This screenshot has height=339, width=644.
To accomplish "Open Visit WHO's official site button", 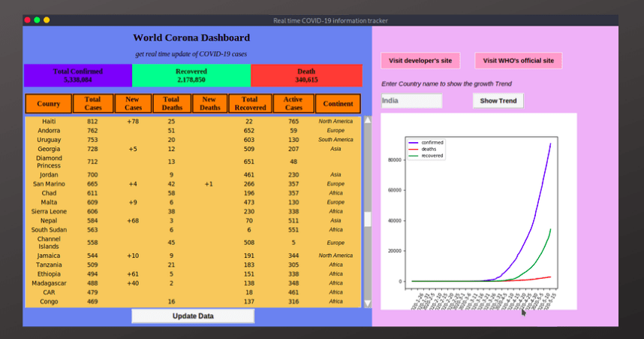I will [x=518, y=61].
